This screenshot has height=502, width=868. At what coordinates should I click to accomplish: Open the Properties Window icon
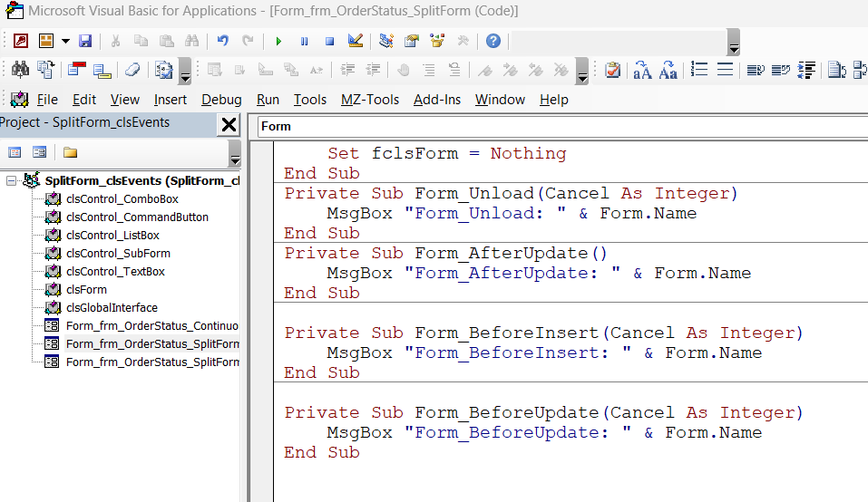point(411,41)
